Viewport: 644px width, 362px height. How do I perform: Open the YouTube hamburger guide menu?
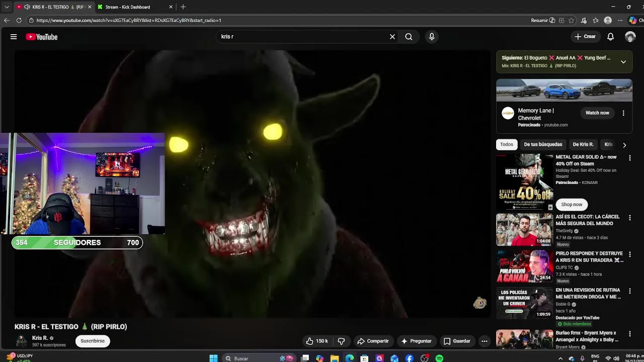[14, 37]
